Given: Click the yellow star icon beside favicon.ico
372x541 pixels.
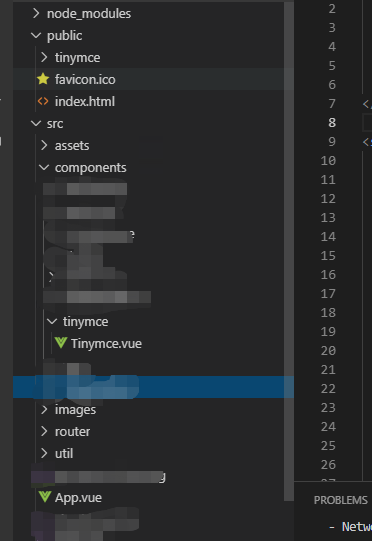Looking at the screenshot, I should tap(43, 79).
